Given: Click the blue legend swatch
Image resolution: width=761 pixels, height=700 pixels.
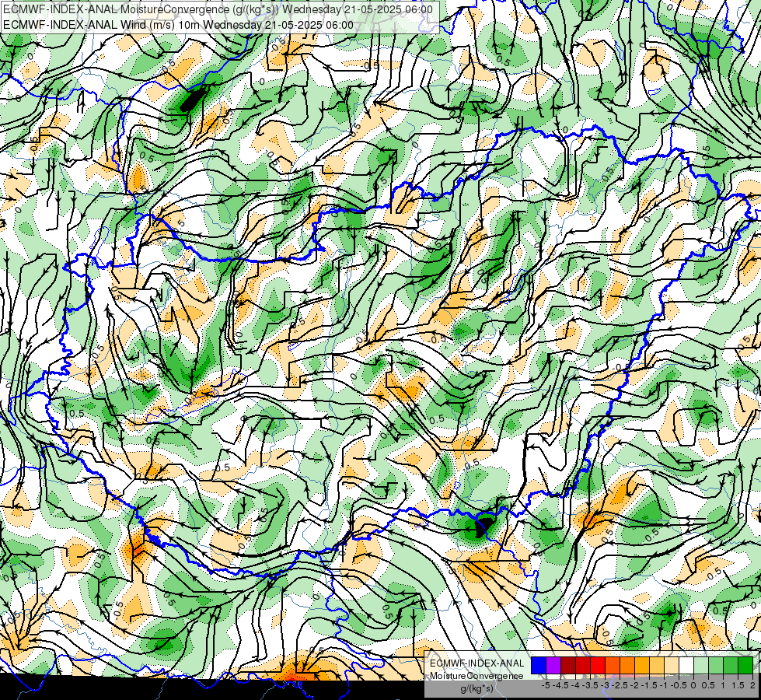Looking at the screenshot, I should tap(539, 665).
